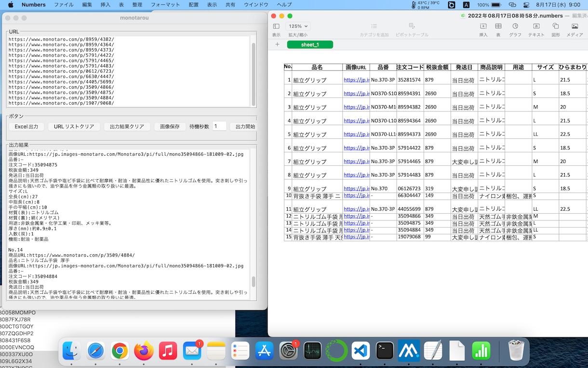Open the 編集 menu
The width and height of the screenshot is (588, 368).
[87, 5]
